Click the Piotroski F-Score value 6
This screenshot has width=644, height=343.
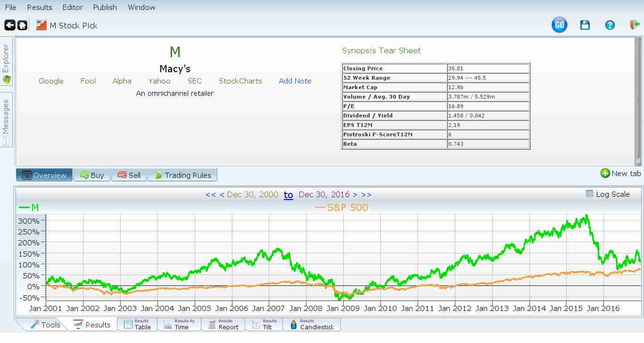click(488, 134)
